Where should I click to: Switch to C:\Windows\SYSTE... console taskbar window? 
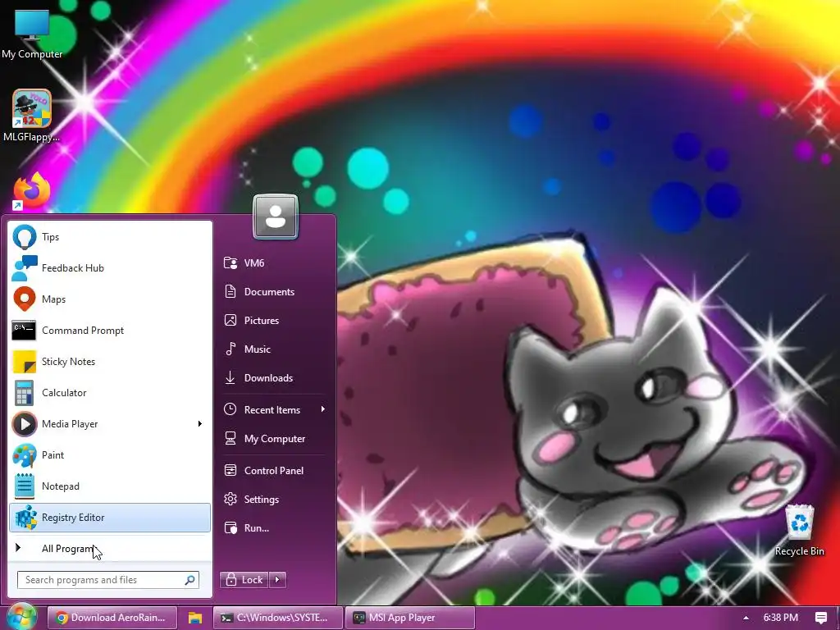pyautogui.click(x=277, y=618)
